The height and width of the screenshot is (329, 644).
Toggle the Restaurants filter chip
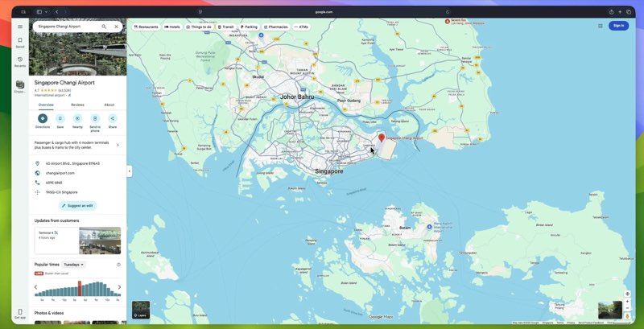pos(147,27)
